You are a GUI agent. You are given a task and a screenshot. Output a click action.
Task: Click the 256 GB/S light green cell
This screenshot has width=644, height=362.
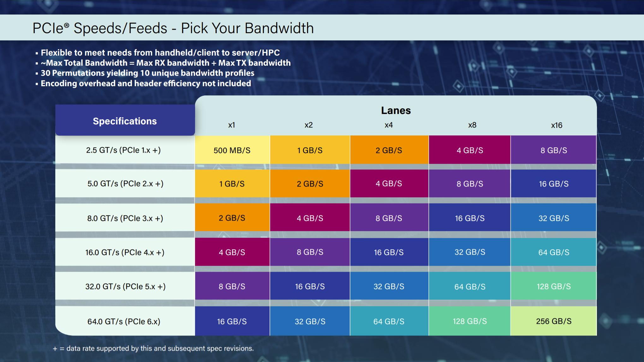554,321
